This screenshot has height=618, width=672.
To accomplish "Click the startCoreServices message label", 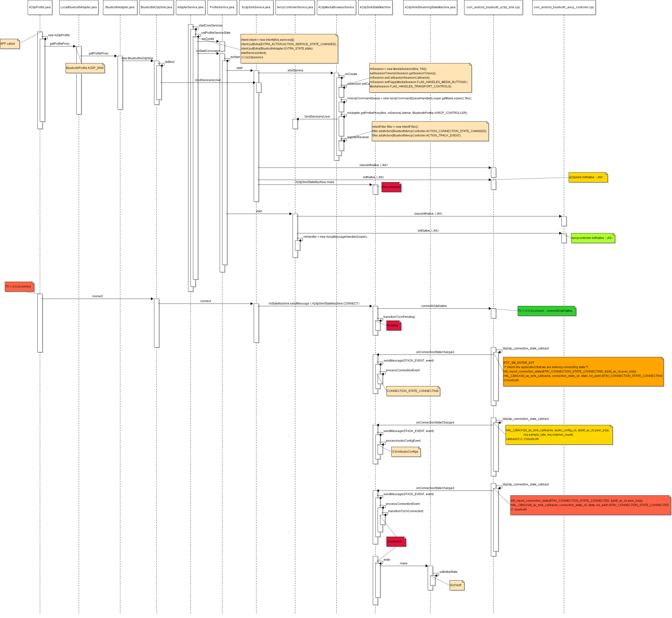I will (x=210, y=25).
